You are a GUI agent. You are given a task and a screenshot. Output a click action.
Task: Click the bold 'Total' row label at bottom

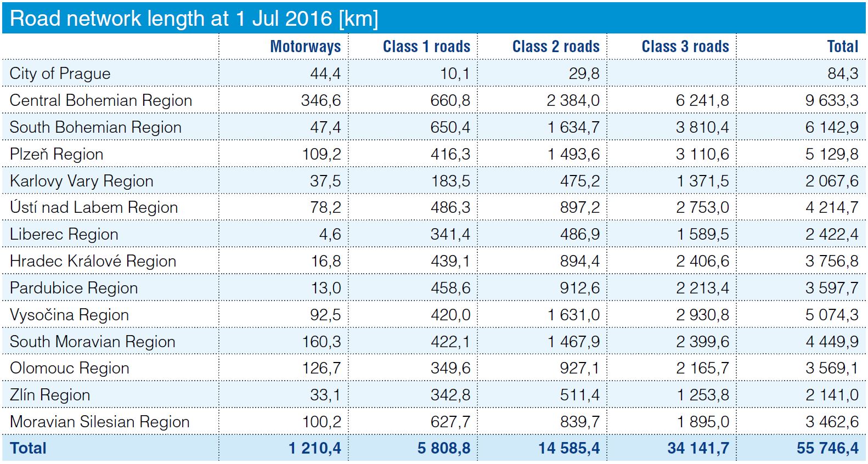coord(28,449)
